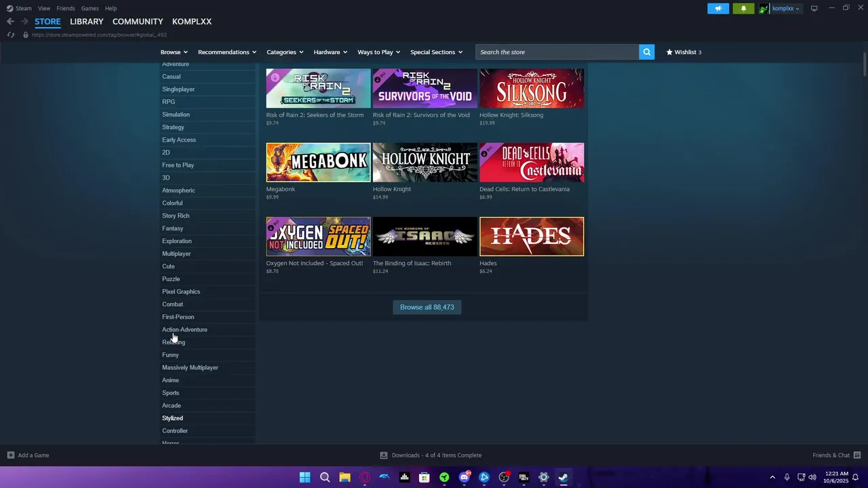Viewport: 868px width, 488px height.
Task: Click the Steam taskbar icon
Action: click(x=564, y=477)
